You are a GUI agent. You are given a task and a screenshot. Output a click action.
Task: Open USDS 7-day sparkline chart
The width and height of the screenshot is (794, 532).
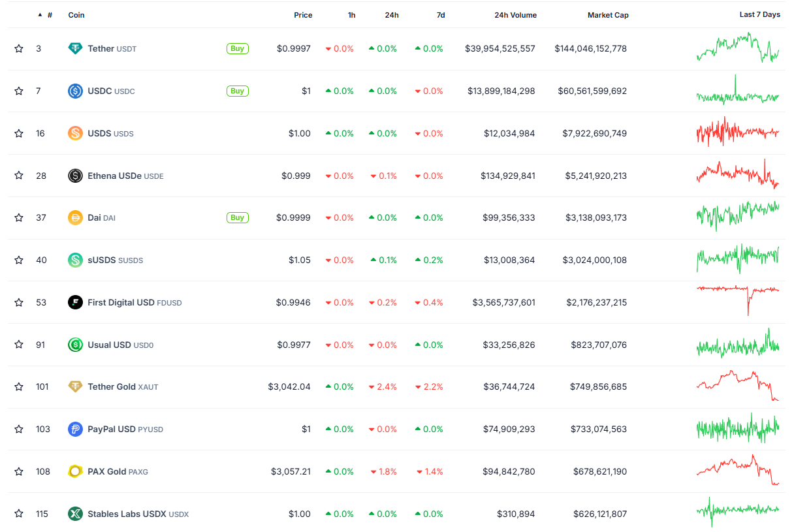click(x=738, y=133)
